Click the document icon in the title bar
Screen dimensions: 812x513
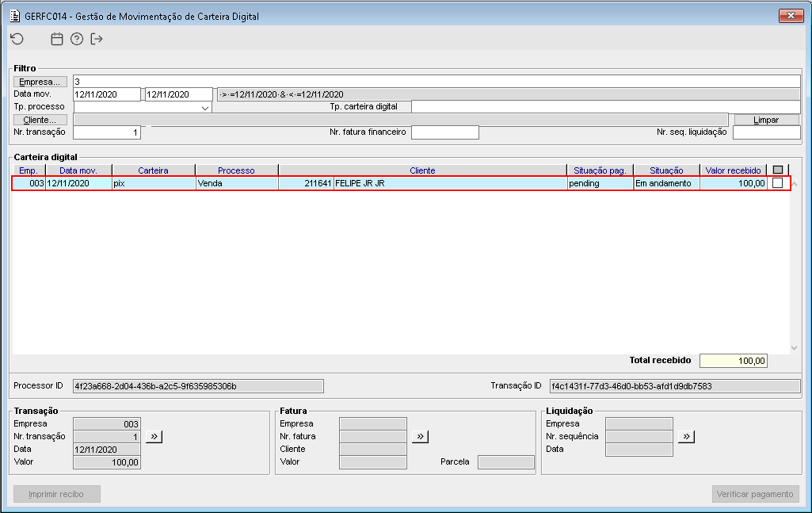click(16, 16)
